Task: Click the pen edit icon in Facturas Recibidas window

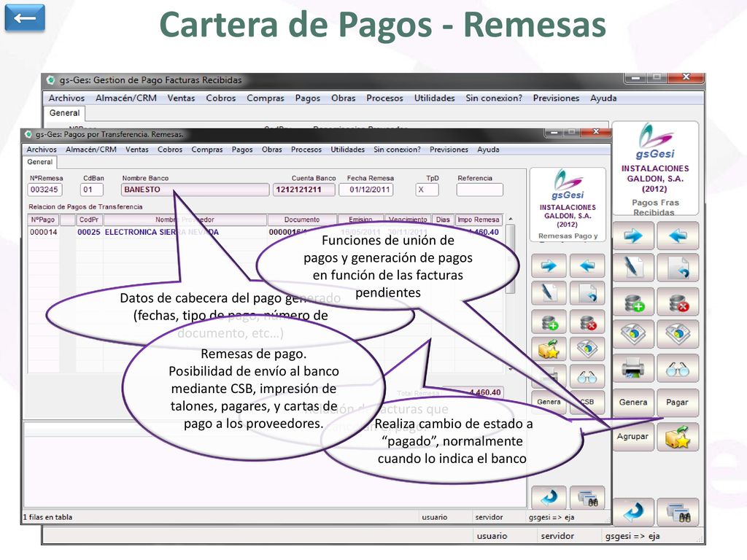Action: (x=633, y=268)
